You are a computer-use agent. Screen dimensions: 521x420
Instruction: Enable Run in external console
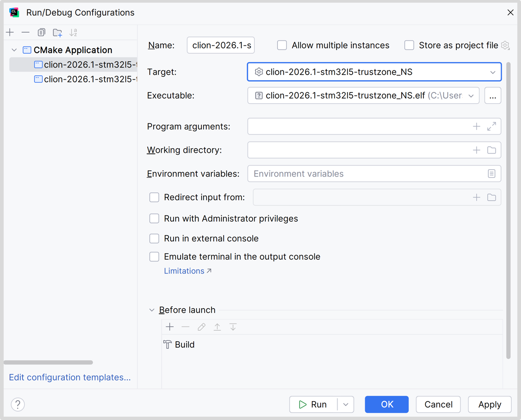point(154,239)
